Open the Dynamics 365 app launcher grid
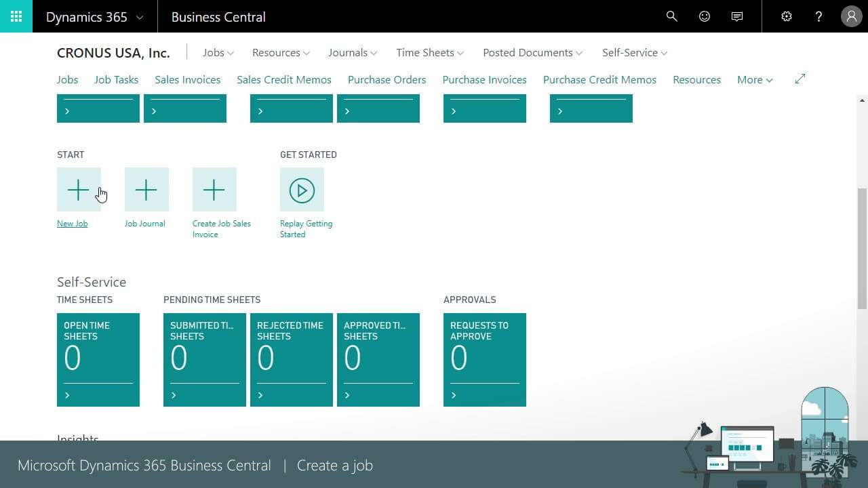This screenshot has width=868, height=488. (x=16, y=16)
